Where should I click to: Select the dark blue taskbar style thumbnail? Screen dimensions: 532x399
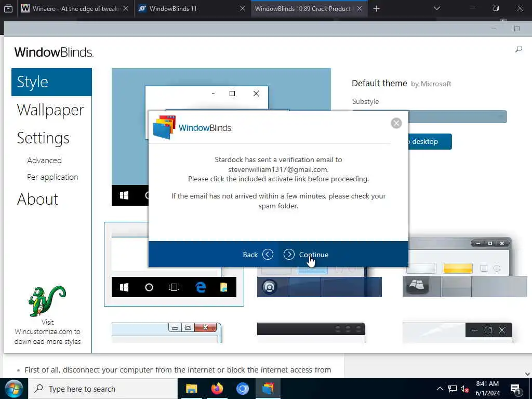coord(320,282)
